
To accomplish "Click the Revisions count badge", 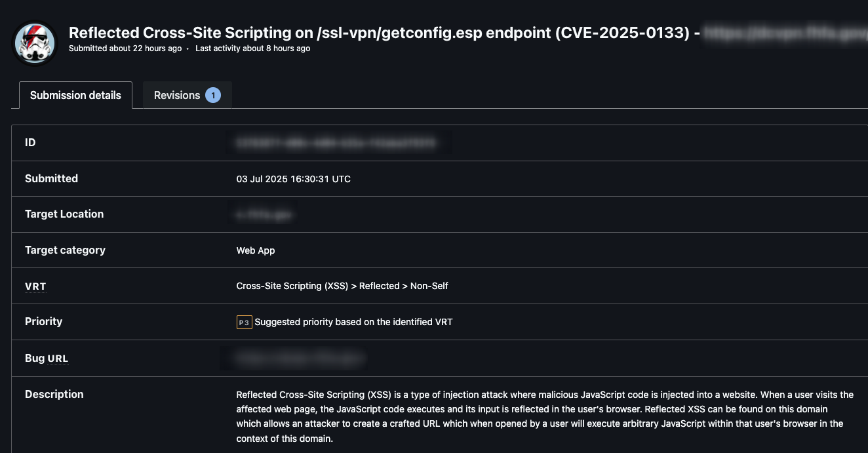I will coord(213,95).
